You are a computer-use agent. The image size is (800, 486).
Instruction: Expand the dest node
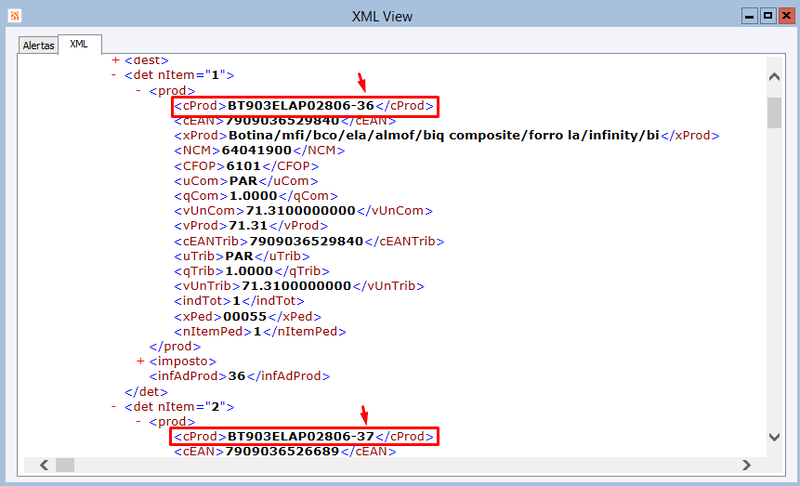(x=115, y=60)
